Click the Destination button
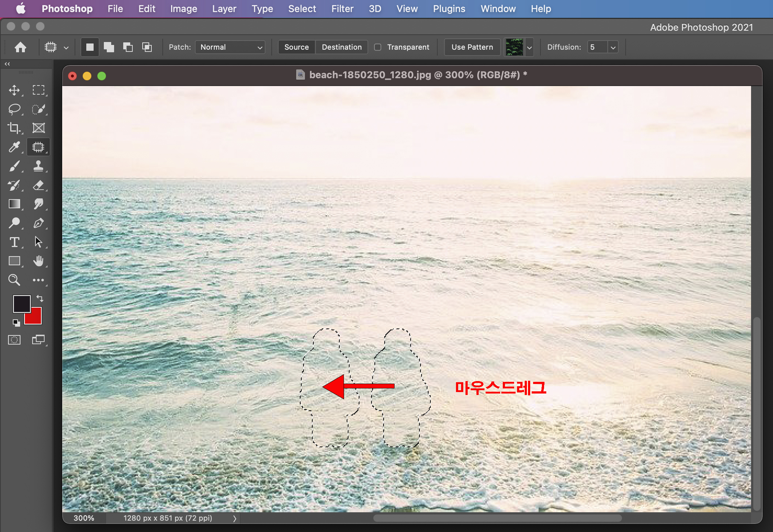 342,47
